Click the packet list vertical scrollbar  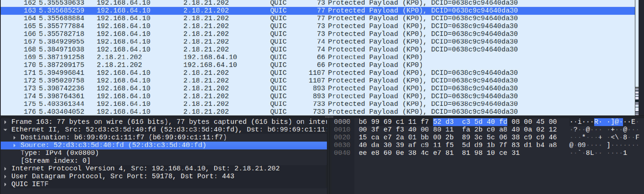(637, 58)
